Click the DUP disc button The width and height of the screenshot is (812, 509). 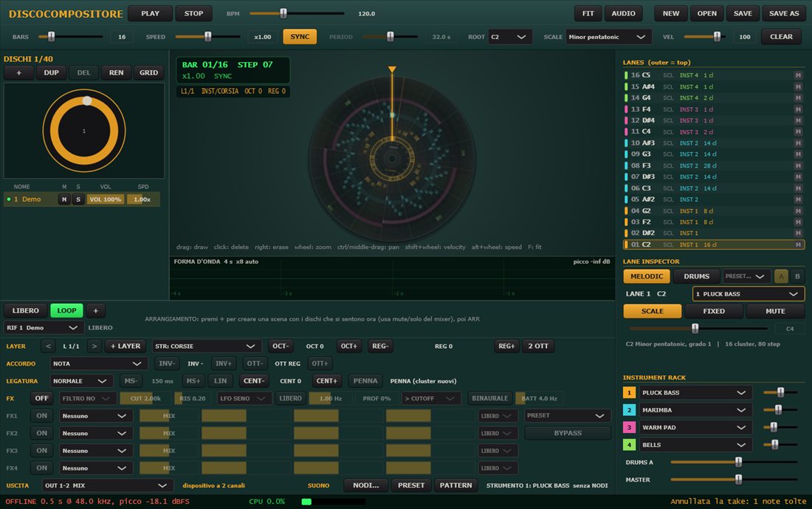[51, 72]
